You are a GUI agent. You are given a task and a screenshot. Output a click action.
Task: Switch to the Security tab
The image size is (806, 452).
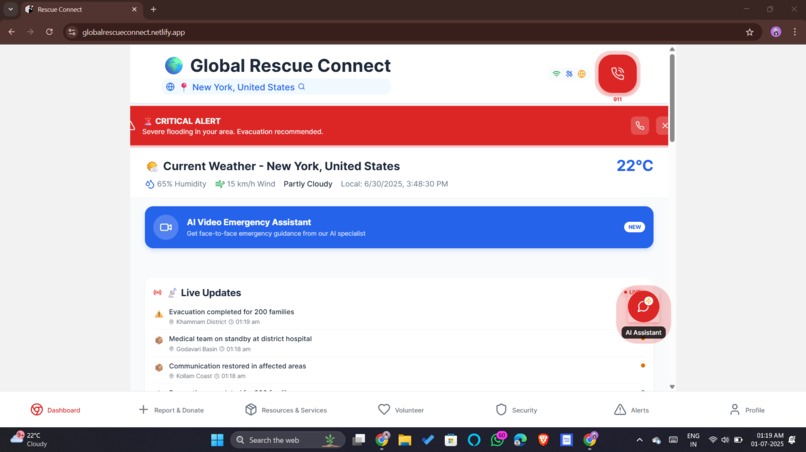(516, 410)
